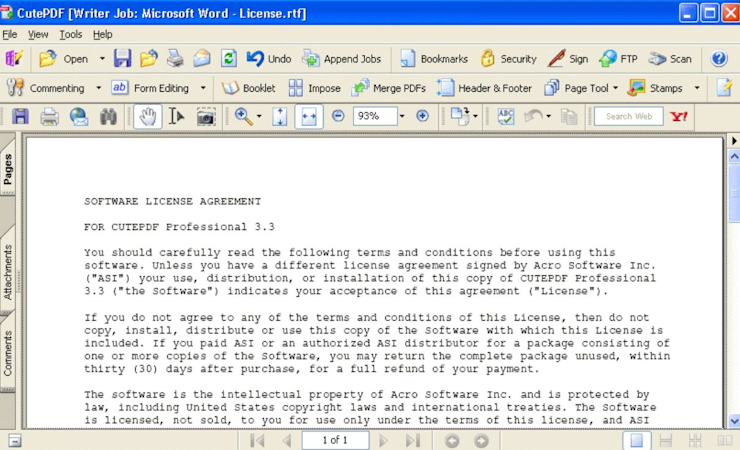
Task: Click the Save floppy disk icon next to Open
Action: click(123, 59)
